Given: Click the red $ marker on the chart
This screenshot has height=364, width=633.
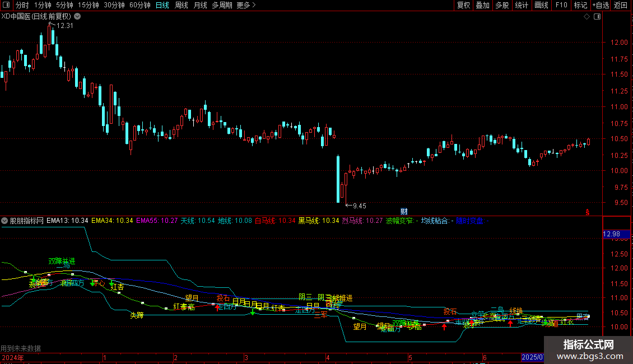Looking at the screenshot, I should tap(588, 212).
